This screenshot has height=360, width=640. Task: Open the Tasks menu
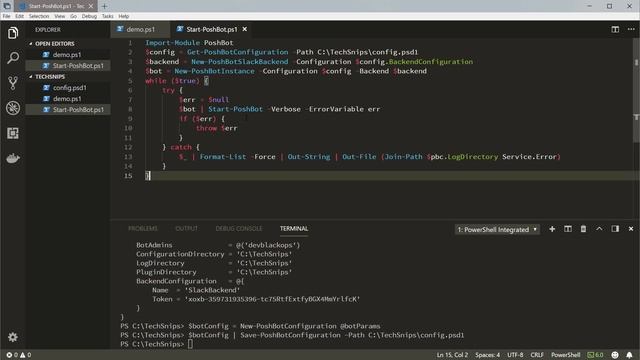click(108, 16)
